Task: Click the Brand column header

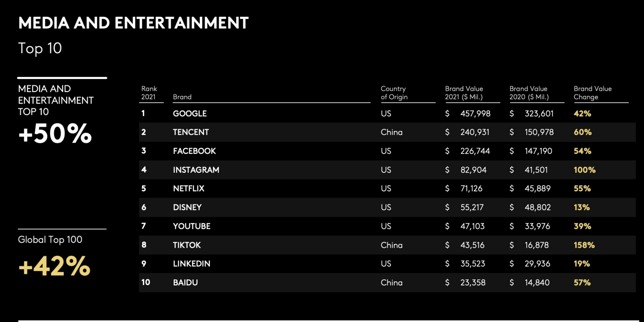Action: click(x=182, y=97)
